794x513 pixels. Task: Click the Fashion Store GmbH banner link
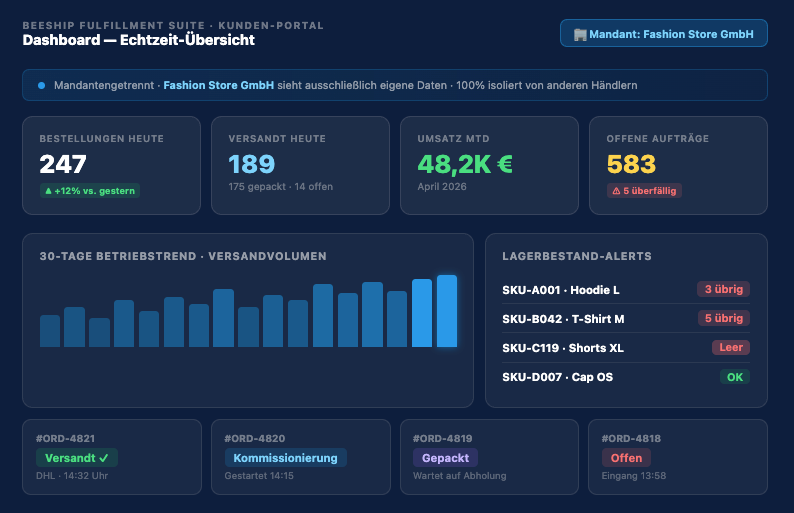[218, 86]
